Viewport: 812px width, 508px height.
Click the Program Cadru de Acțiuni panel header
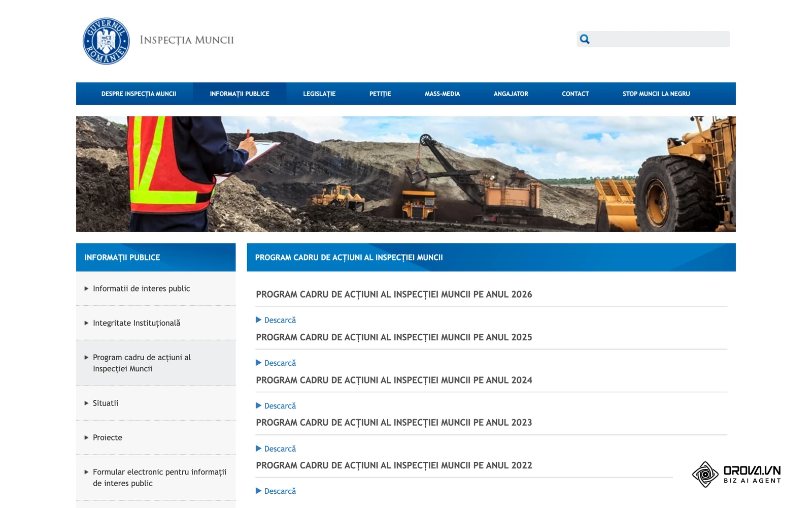(491, 258)
